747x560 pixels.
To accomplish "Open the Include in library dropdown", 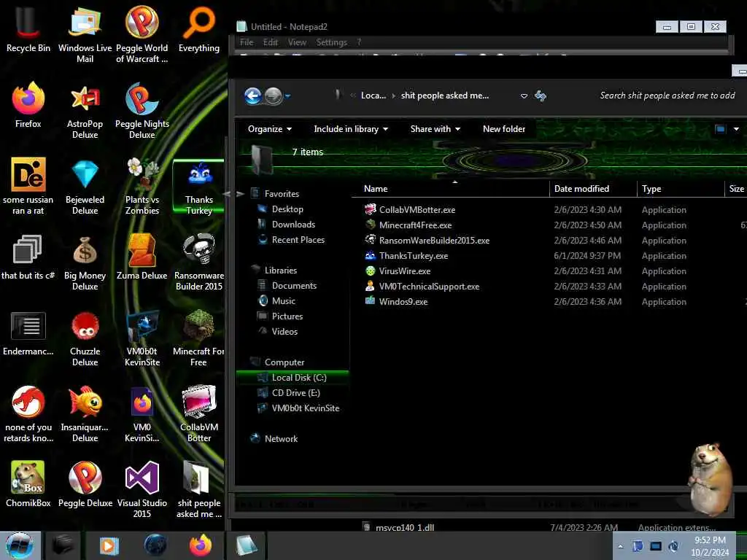I will [x=351, y=129].
